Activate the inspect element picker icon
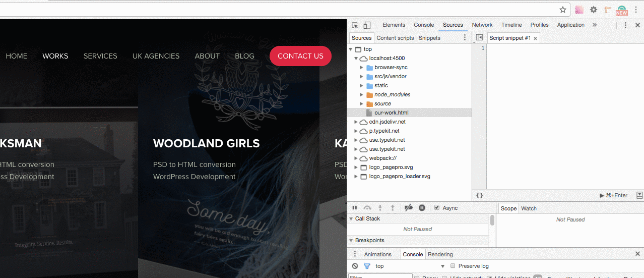The image size is (644, 278). coord(355,25)
